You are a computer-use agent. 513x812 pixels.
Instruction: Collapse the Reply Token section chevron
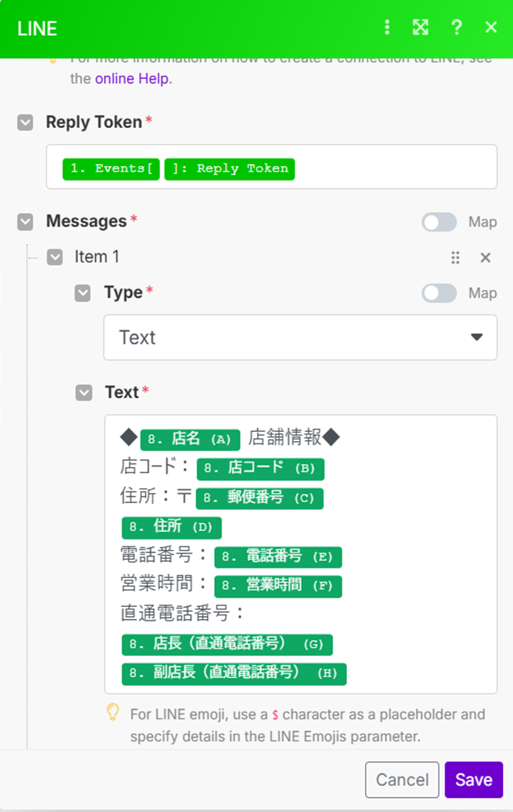[25, 123]
